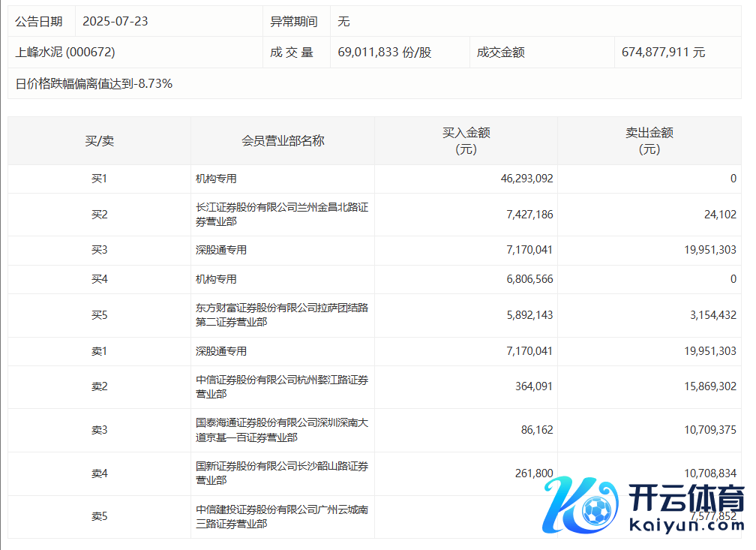
Task: Select 机构专用 in the 买1 row
Action: point(216,179)
